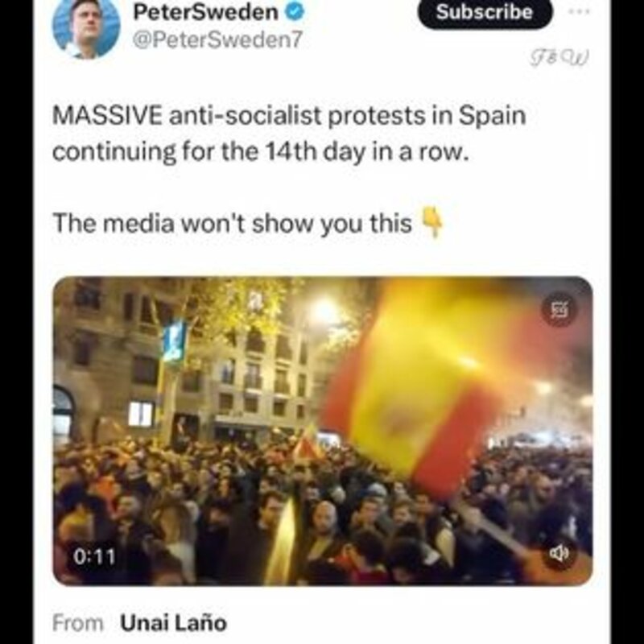Image resolution: width=644 pixels, height=644 pixels.
Task: Click the "14th day in a row" text
Action: point(367,152)
